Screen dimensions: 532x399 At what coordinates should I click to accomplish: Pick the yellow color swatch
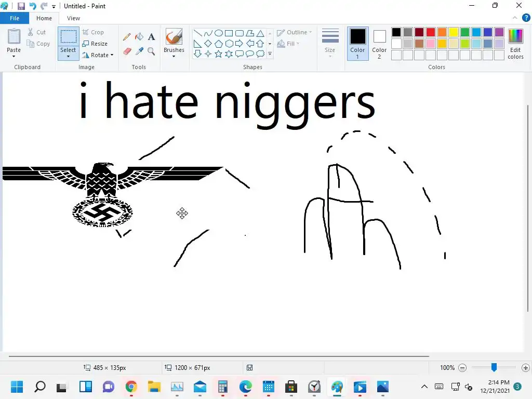point(453,32)
